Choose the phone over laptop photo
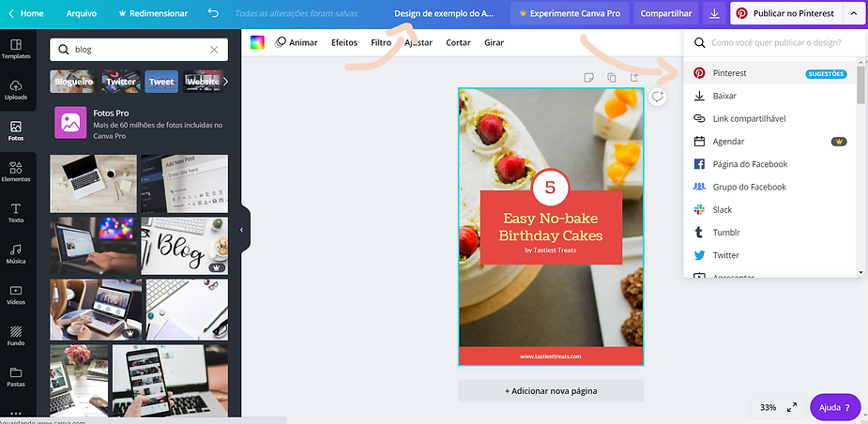The height and width of the screenshot is (424, 868). [x=170, y=381]
